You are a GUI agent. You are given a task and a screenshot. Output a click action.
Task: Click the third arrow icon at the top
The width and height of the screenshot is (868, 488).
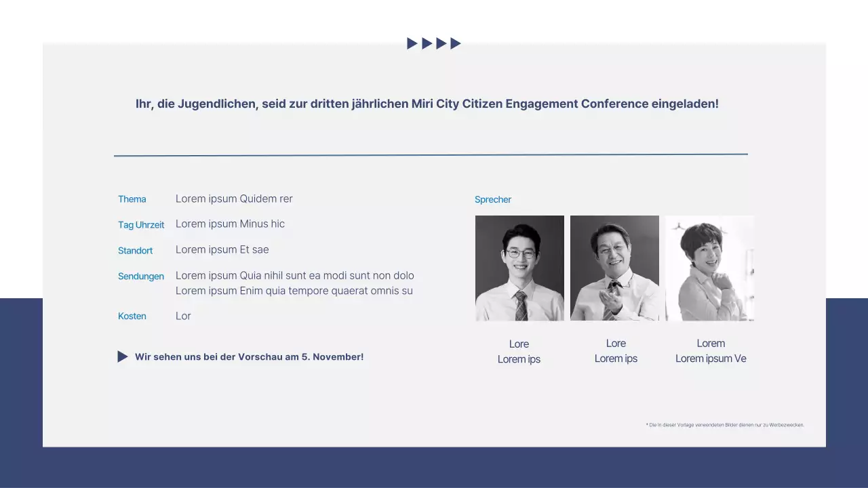pos(441,43)
